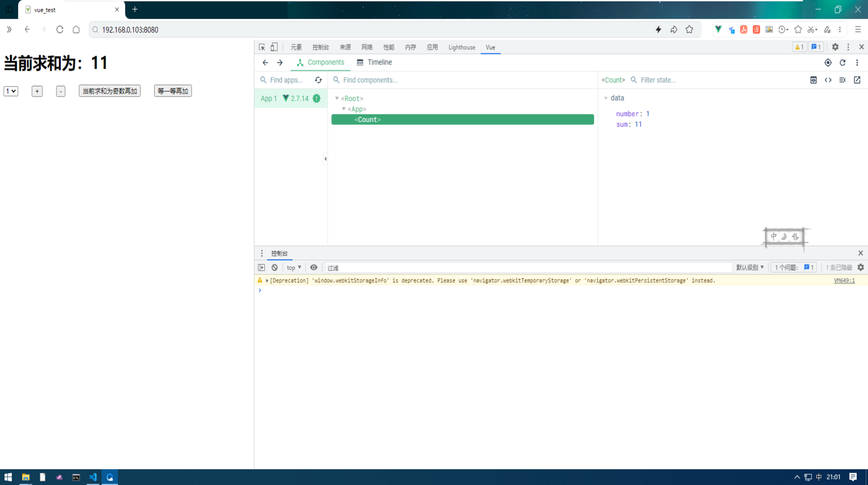Toggle the console live expression eye icon

point(313,267)
